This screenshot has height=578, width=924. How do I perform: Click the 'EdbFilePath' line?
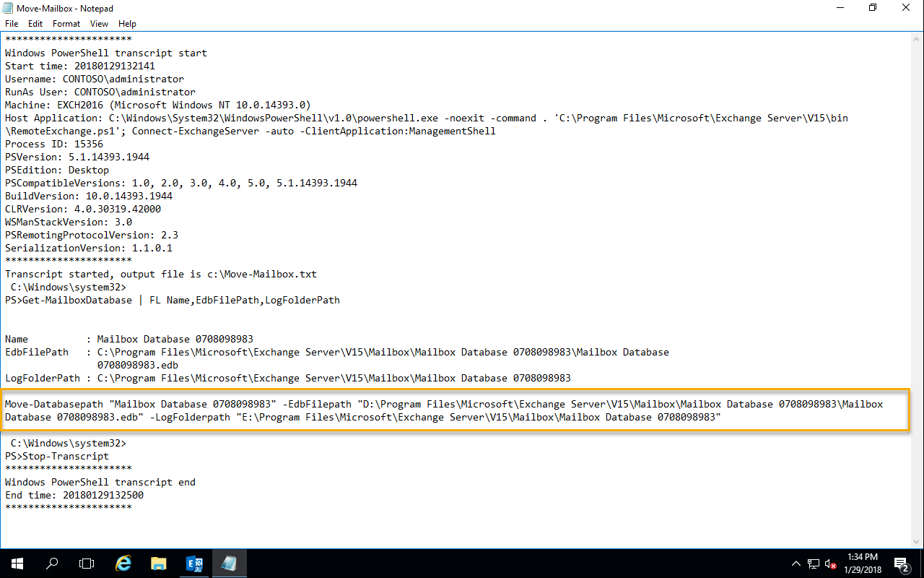click(x=337, y=352)
